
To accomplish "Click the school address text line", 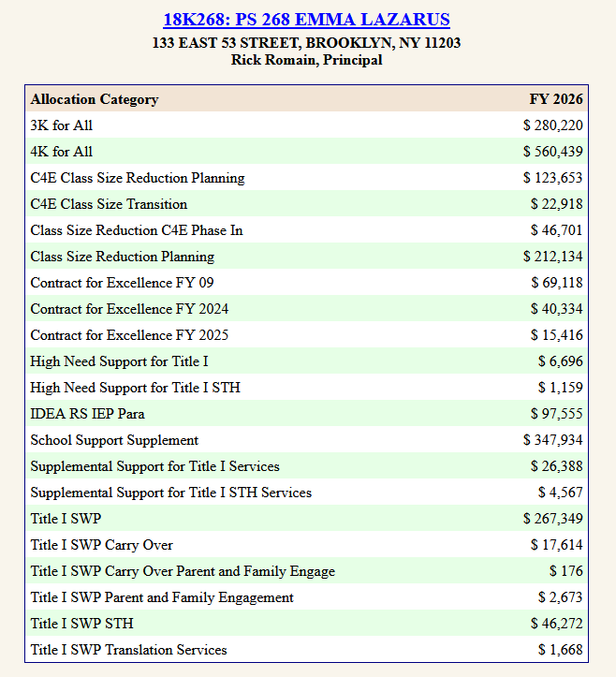I will (306, 43).
